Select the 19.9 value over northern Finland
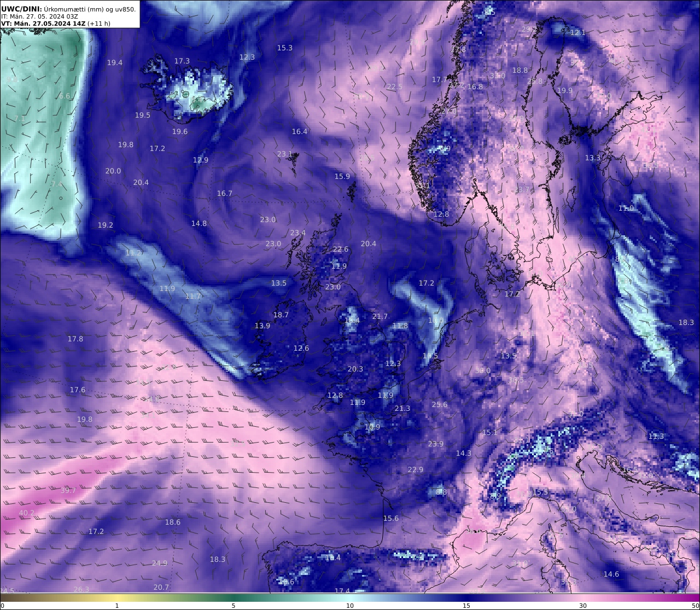This screenshot has height=610, width=700. (x=565, y=91)
